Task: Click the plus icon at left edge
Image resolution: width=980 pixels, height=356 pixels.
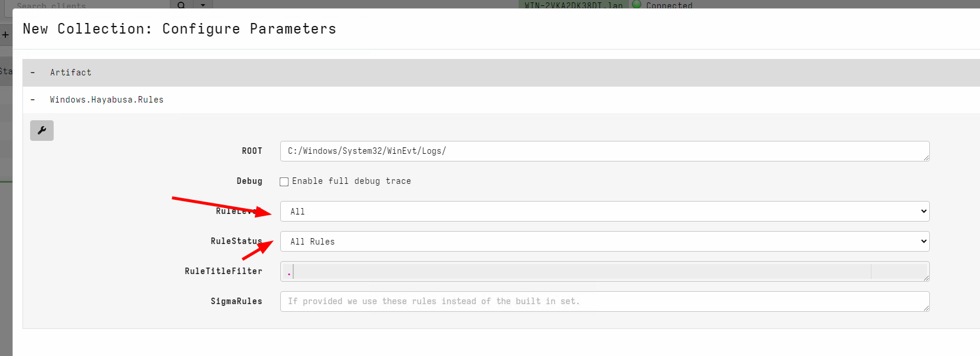Action: coord(5,35)
